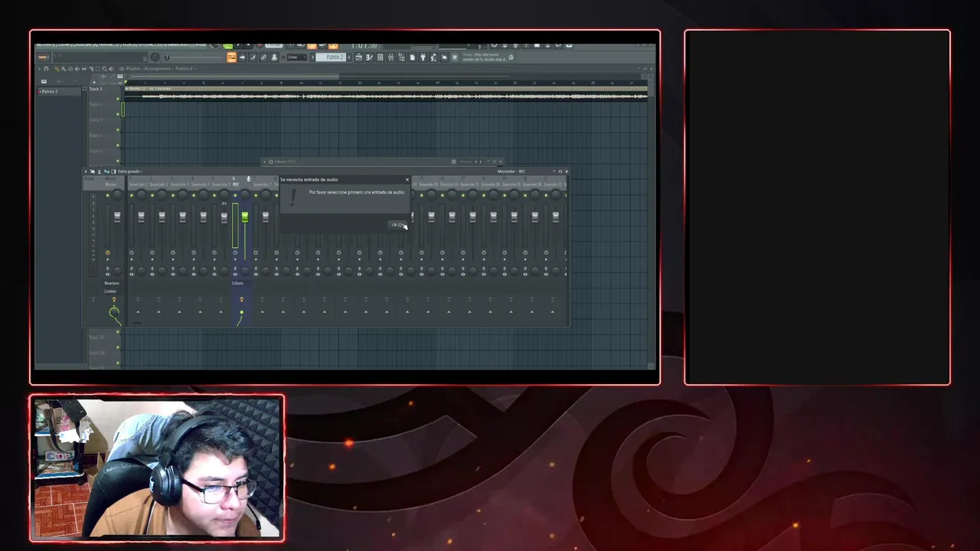Open the Newtone effect slot on Master

[112, 283]
